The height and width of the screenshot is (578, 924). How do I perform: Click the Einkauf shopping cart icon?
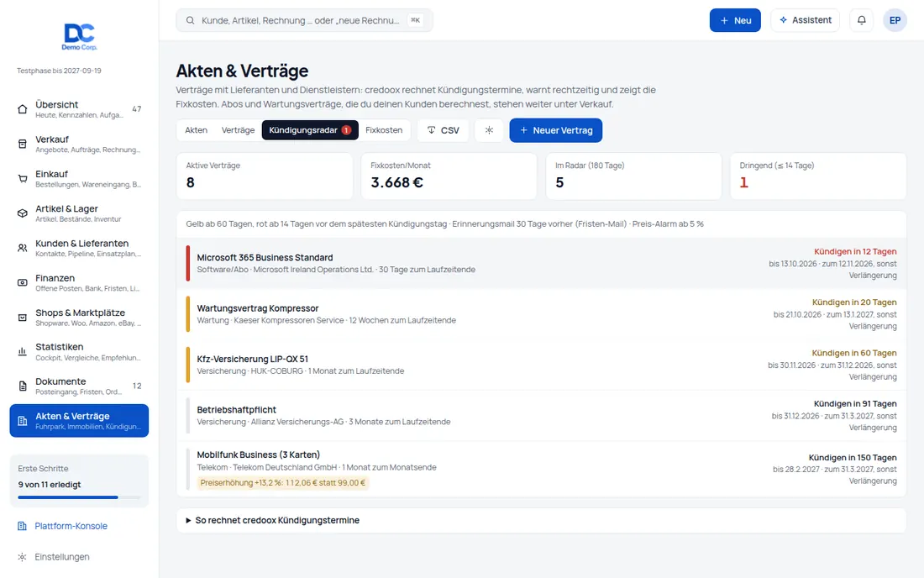click(23, 179)
